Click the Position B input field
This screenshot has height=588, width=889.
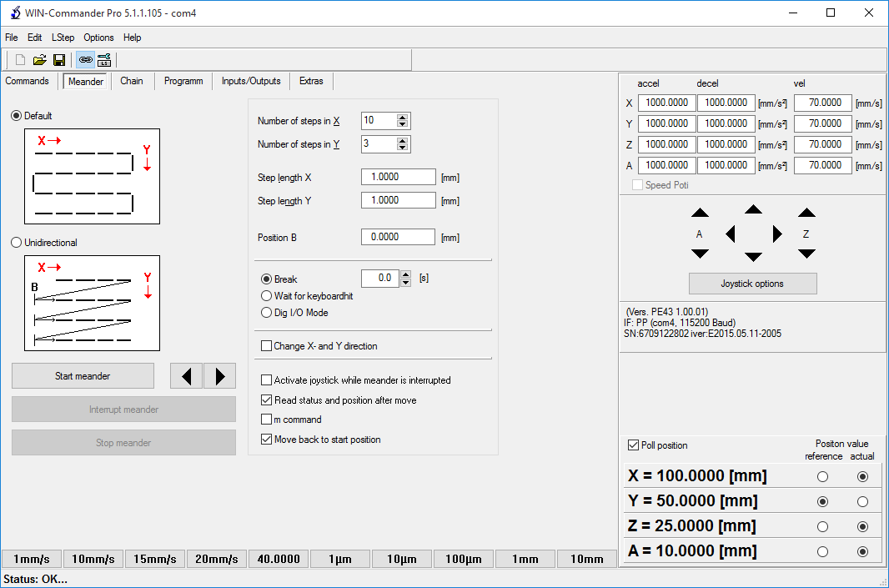tap(399, 237)
